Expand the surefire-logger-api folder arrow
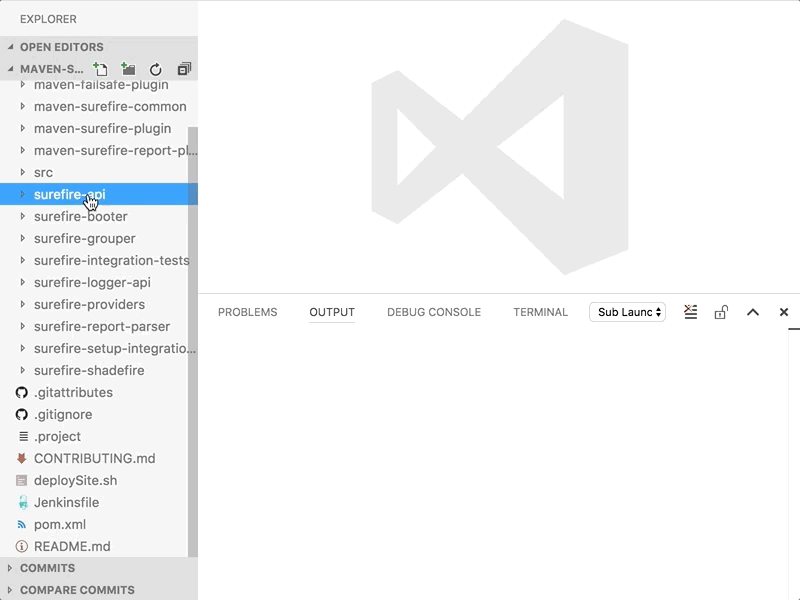800x600 pixels. coord(22,282)
